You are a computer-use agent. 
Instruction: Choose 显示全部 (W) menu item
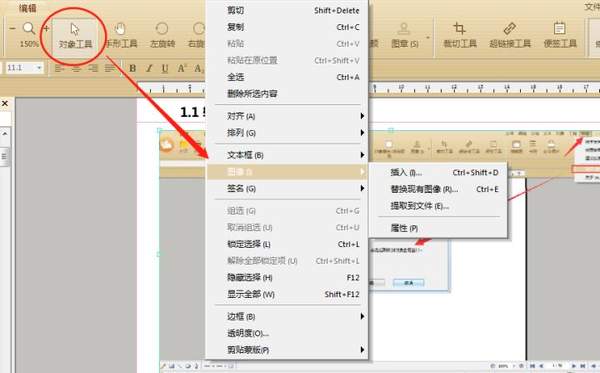click(287, 294)
